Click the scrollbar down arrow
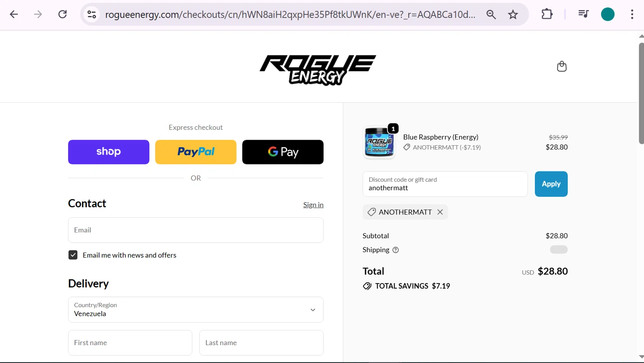The width and height of the screenshot is (644, 363). (x=641, y=357)
